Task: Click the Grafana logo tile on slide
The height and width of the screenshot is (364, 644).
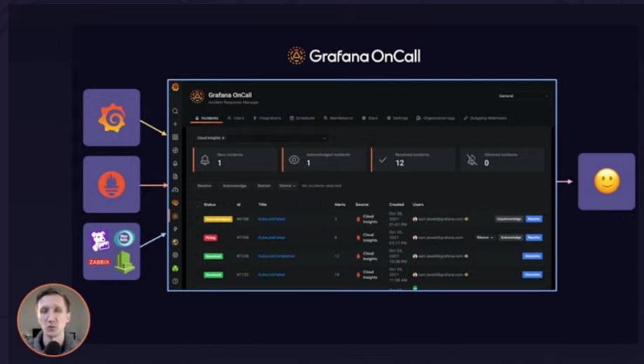Action: tap(112, 118)
